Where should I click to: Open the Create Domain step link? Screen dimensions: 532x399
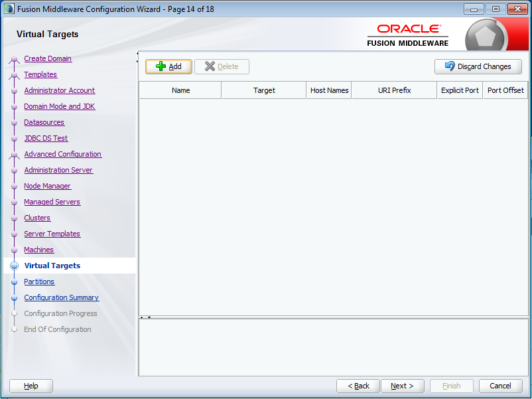point(48,58)
